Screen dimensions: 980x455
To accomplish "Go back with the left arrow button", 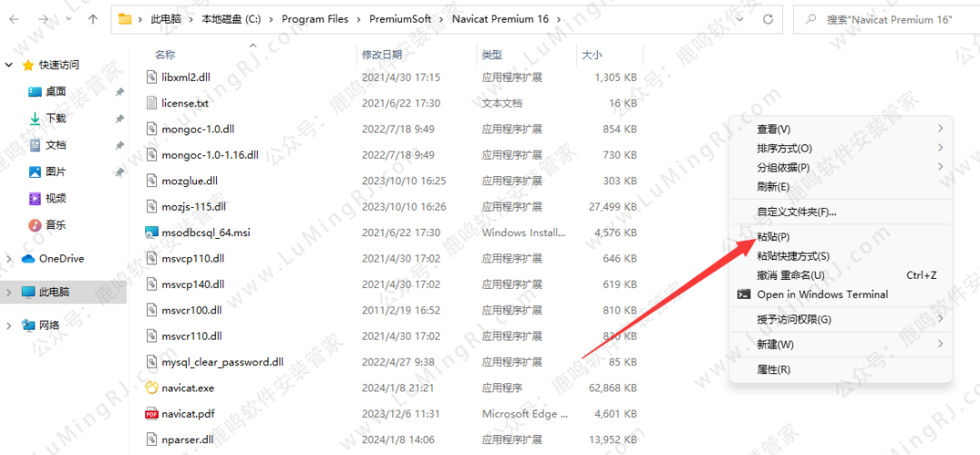I will (x=14, y=19).
